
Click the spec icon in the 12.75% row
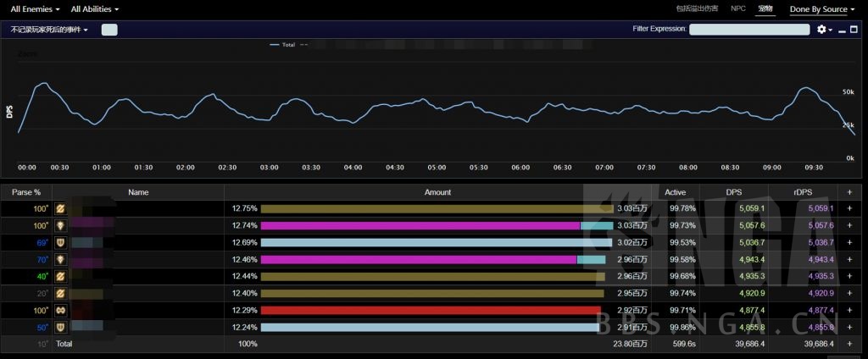60,208
